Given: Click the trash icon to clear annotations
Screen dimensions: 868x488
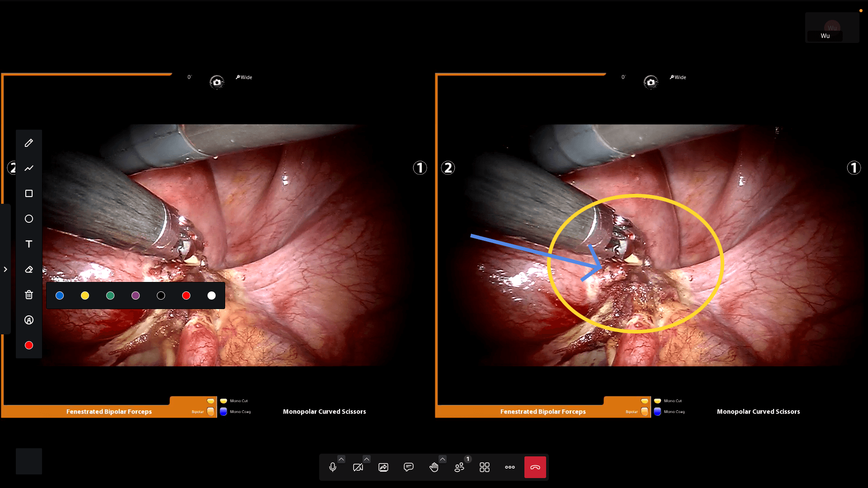Looking at the screenshot, I should click(x=29, y=295).
